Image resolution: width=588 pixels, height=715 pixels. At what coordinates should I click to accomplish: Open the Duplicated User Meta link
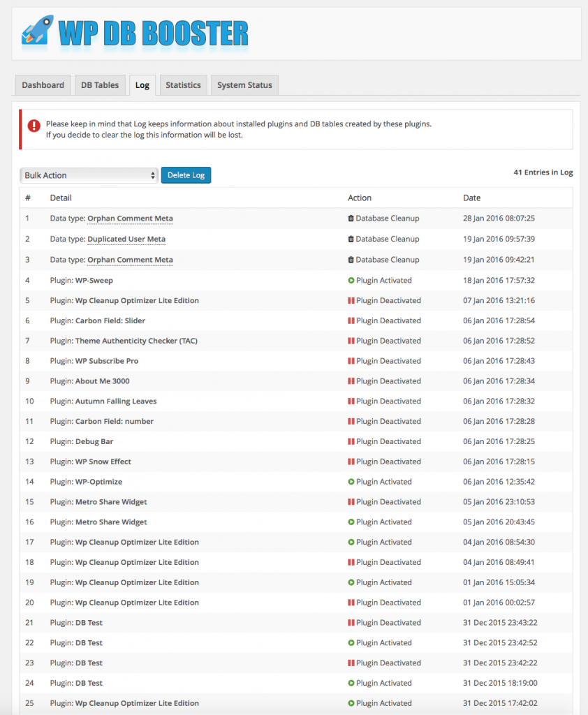(126, 239)
